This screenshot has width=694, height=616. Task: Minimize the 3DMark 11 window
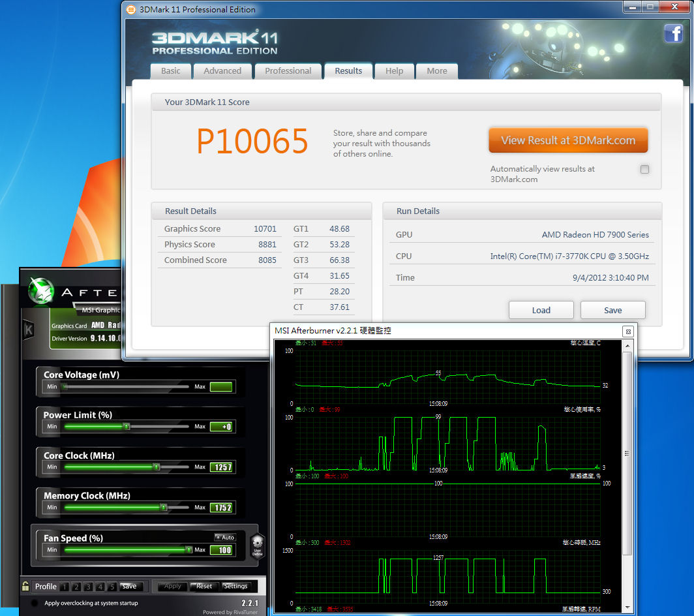click(633, 7)
